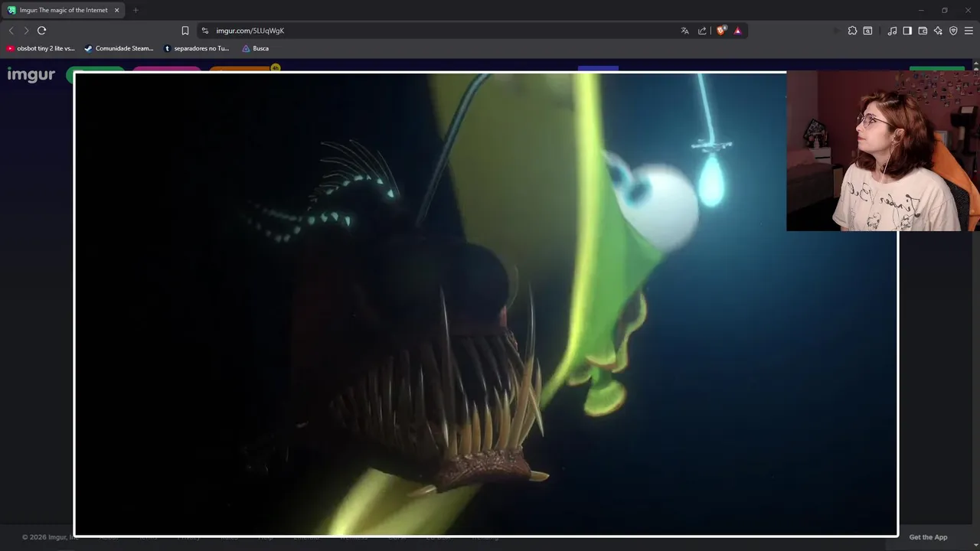980x551 pixels.
Task: Share this page using the share icon
Action: click(x=702, y=31)
